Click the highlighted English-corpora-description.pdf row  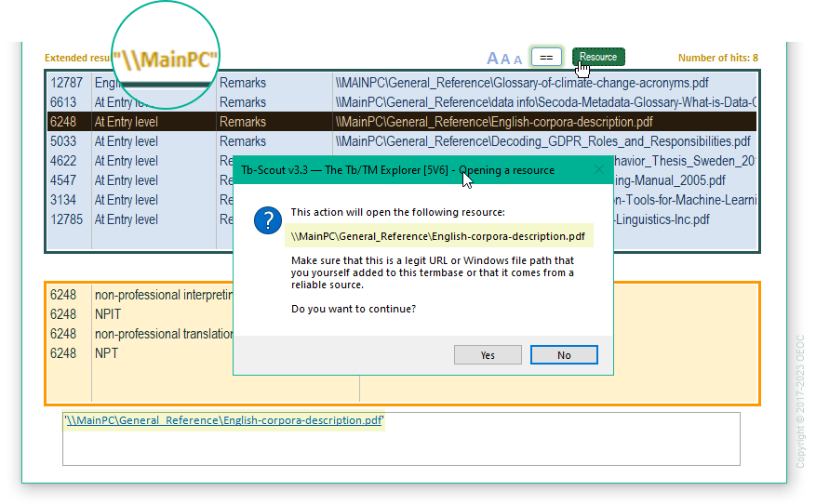(x=493, y=122)
